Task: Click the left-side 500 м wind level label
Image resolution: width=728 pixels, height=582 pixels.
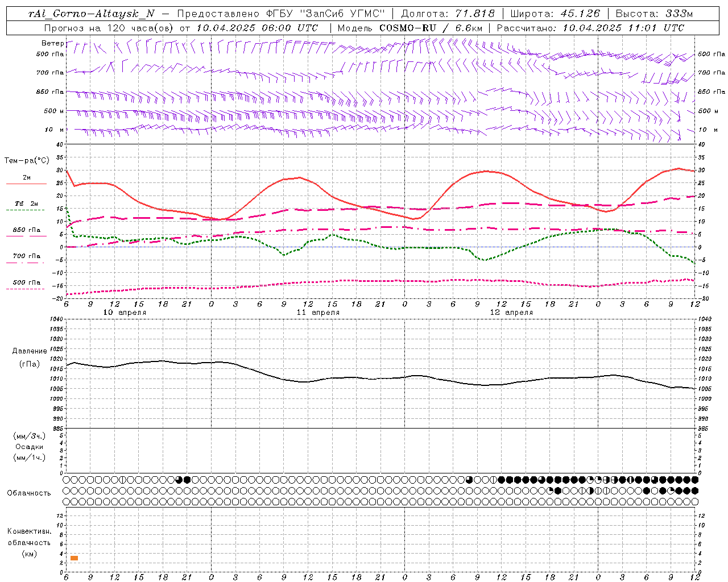Action: (x=53, y=111)
